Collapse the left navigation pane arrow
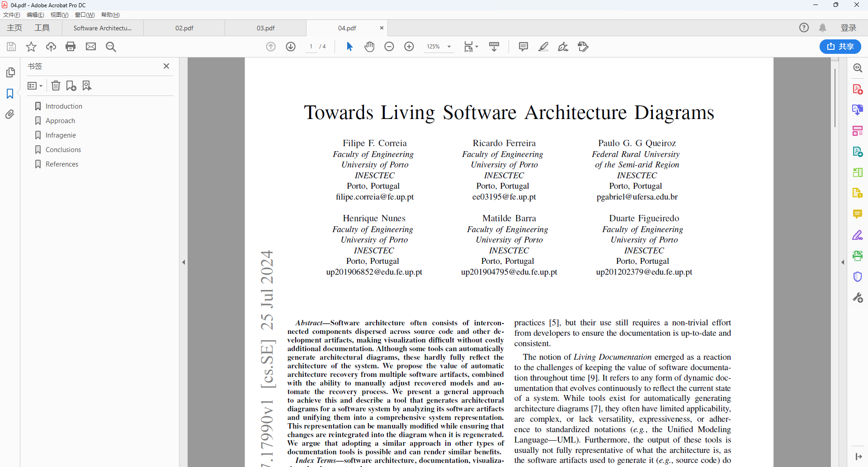 point(184,262)
